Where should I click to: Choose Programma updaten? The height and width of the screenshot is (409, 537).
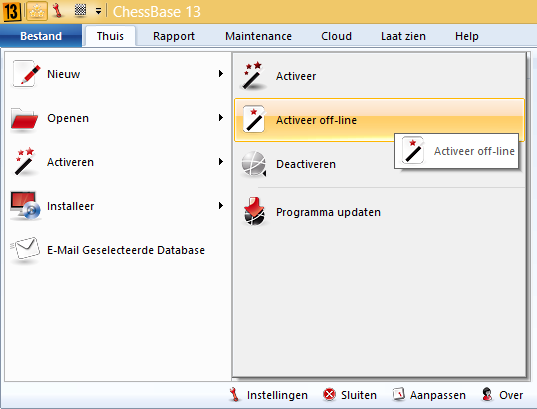[x=379, y=212]
